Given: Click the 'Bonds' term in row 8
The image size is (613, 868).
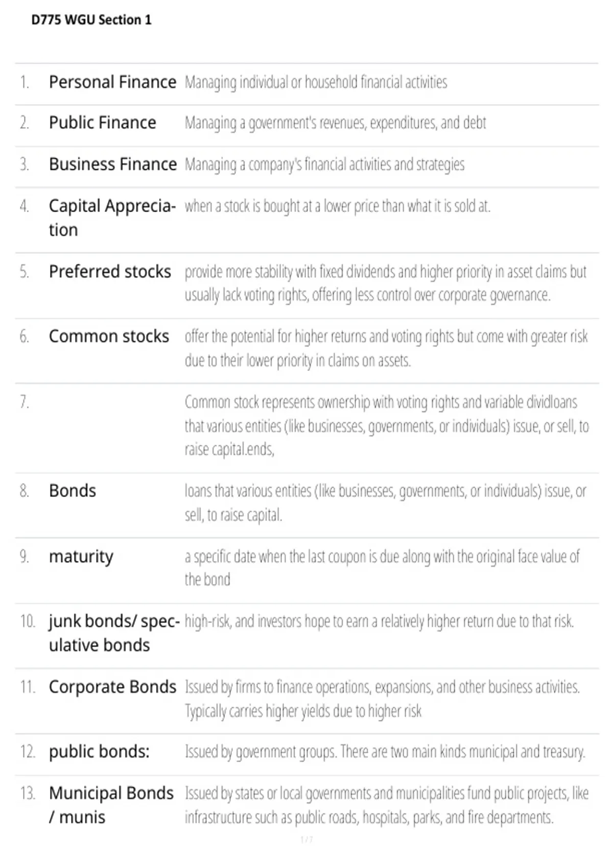Looking at the screenshot, I should click(73, 491).
